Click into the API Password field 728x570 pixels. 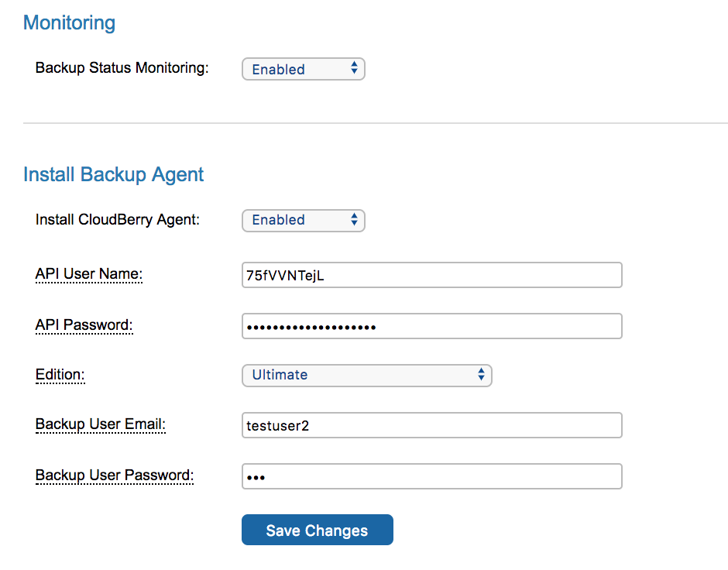click(x=432, y=326)
